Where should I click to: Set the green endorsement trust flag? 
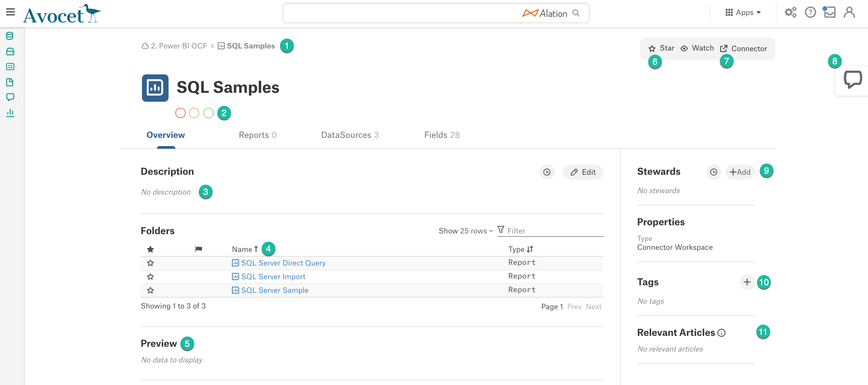tap(208, 113)
